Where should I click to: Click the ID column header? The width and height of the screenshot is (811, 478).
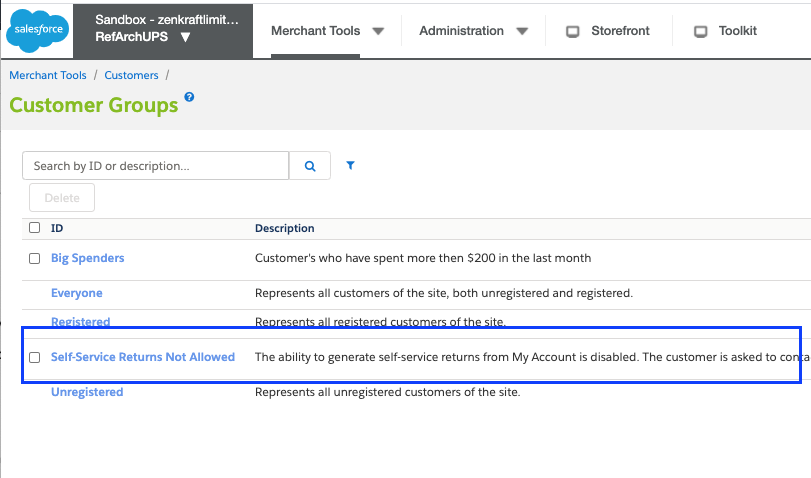57,228
